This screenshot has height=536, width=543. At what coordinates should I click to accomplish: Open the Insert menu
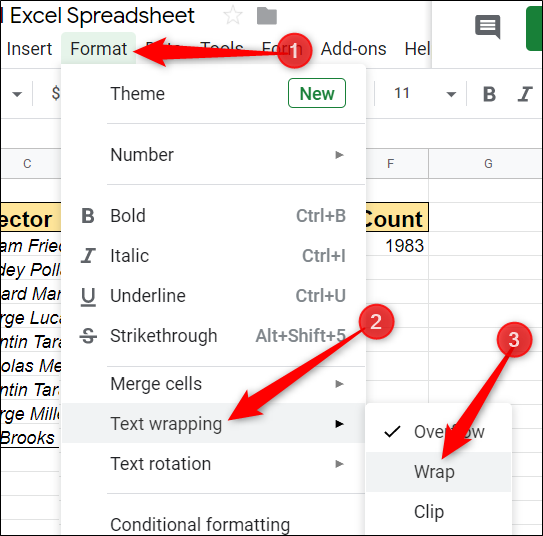(x=29, y=49)
